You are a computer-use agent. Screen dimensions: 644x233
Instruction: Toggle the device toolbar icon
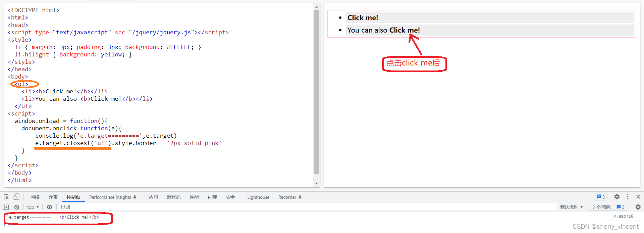tap(16, 197)
